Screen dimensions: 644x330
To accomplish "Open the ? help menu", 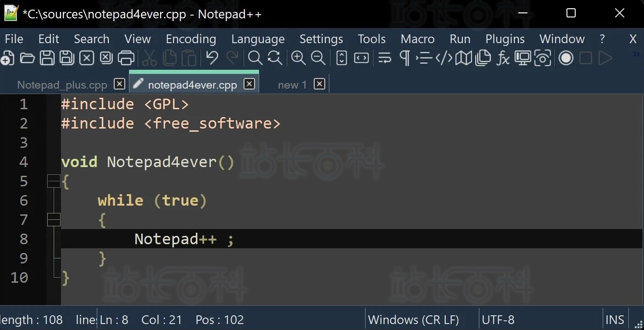I will tap(602, 39).
